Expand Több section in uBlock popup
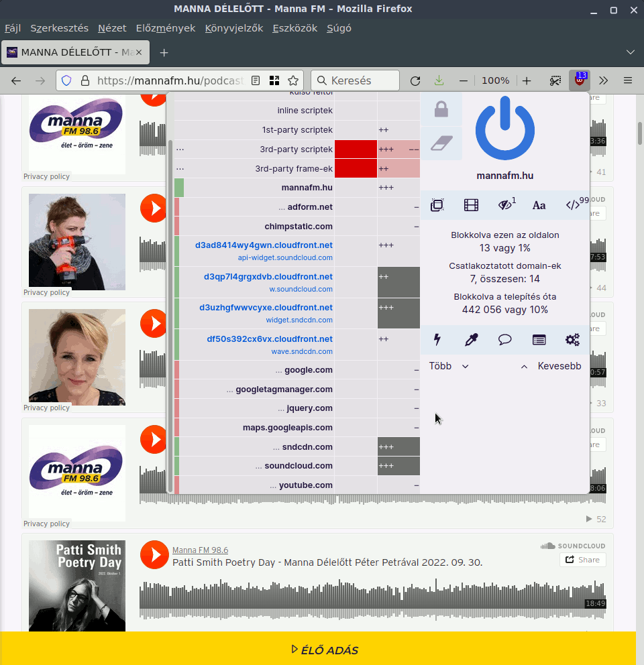 (x=449, y=366)
